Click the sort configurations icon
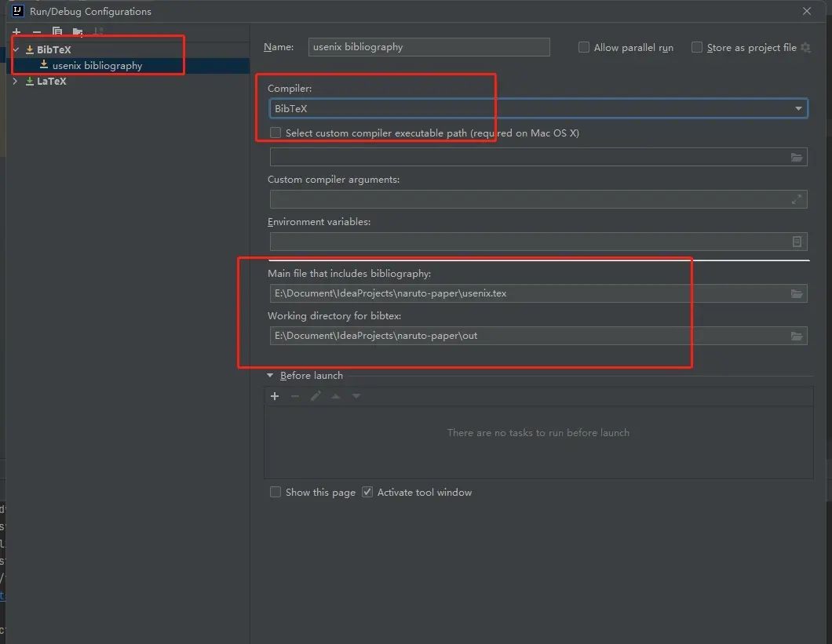This screenshot has height=644, width=832. click(99, 31)
